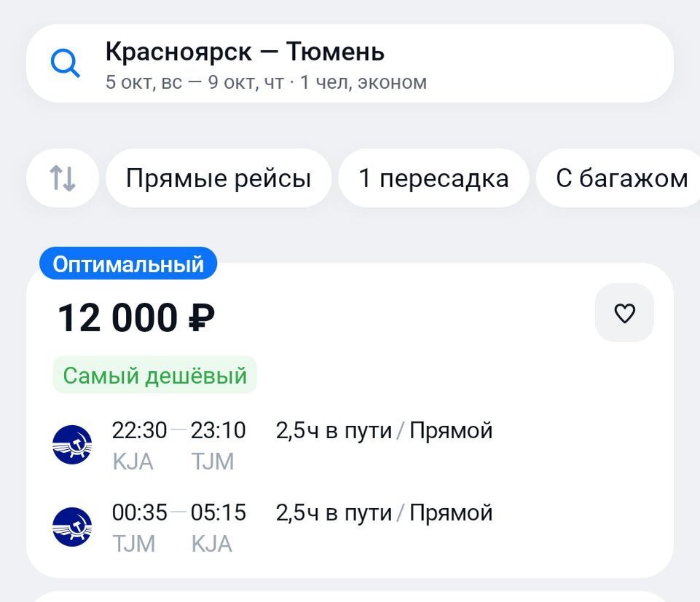Open the sort arrows button
The height and width of the screenshot is (602, 700).
click(x=63, y=178)
